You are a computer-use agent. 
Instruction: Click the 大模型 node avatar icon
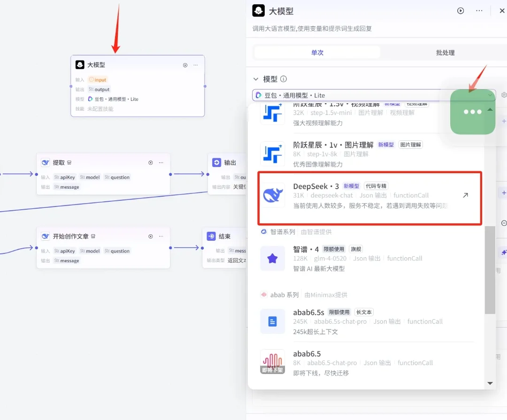pos(80,65)
